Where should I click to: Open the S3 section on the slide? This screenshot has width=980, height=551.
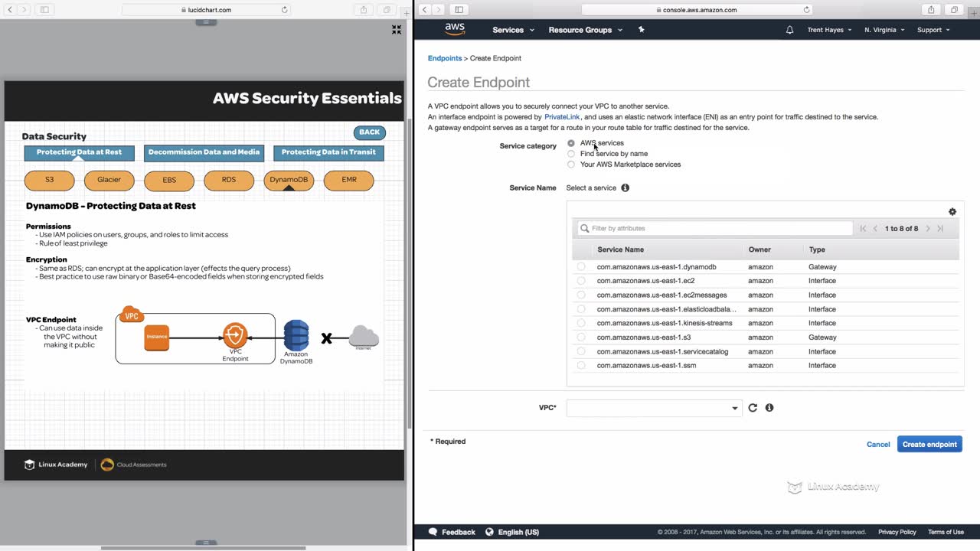pyautogui.click(x=50, y=180)
